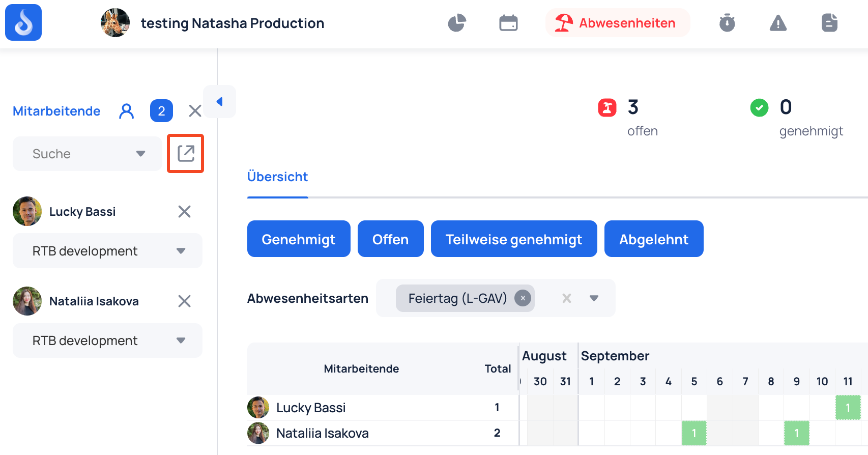Open the calendar icon in top bar
The image size is (868, 455).
(508, 23)
